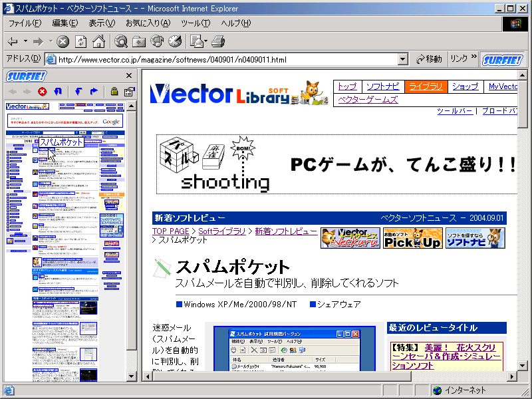Open SURFIE settings with the properties icon
532x399 pixels.
click(x=129, y=92)
